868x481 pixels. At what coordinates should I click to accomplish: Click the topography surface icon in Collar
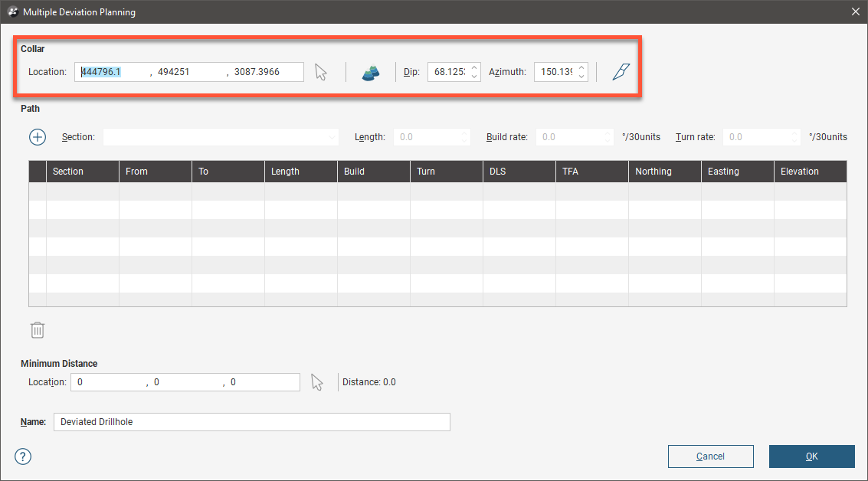(371, 73)
